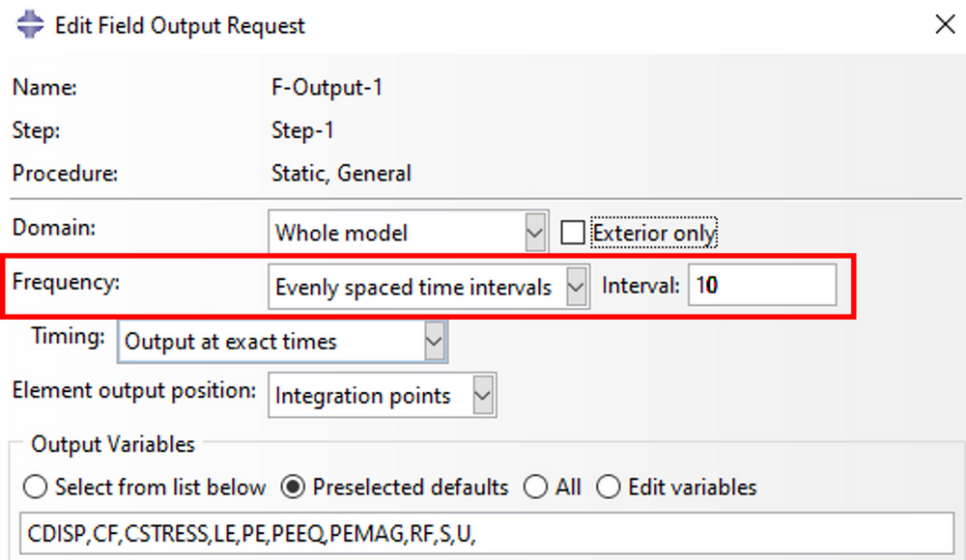Select the 'Select from list below' option
Viewport: 966px width, 560px height.
35,488
